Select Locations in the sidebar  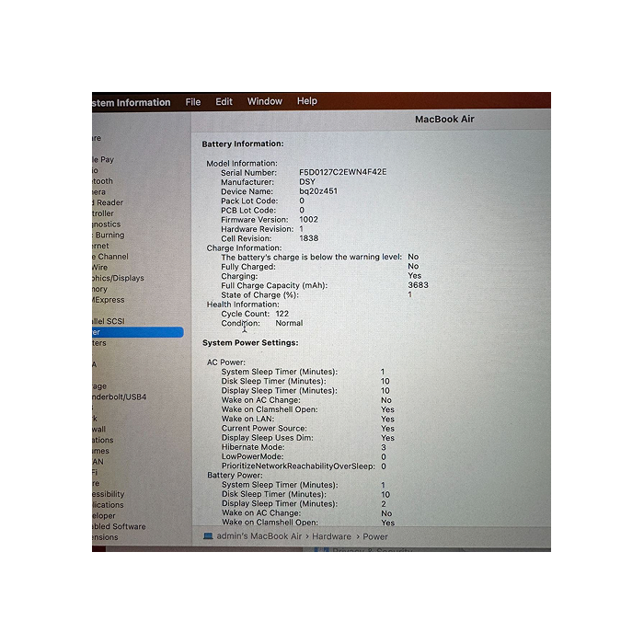[103, 440]
